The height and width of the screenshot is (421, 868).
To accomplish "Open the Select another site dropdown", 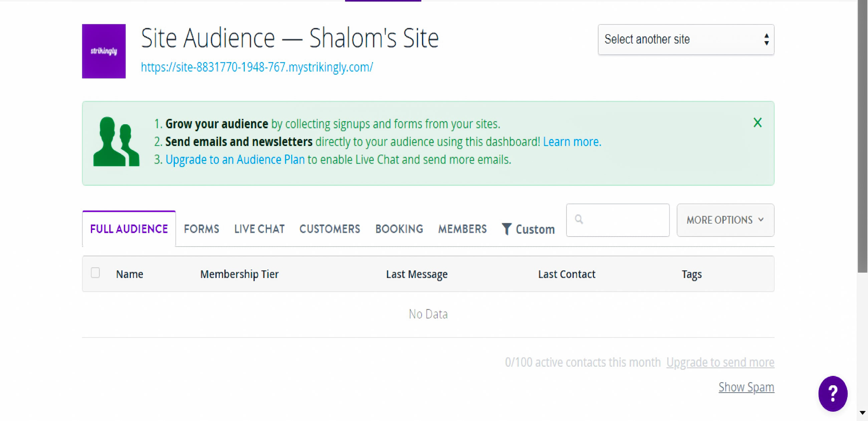I will point(686,39).
